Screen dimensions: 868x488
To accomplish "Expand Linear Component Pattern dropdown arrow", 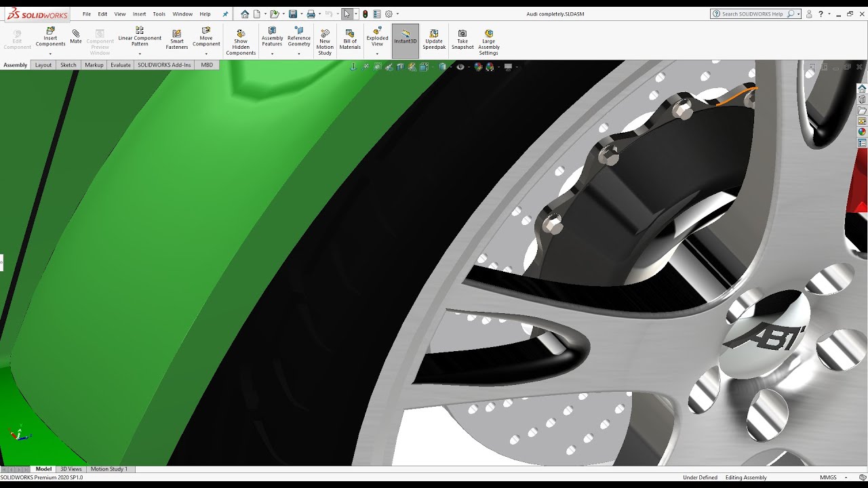I will (140, 54).
